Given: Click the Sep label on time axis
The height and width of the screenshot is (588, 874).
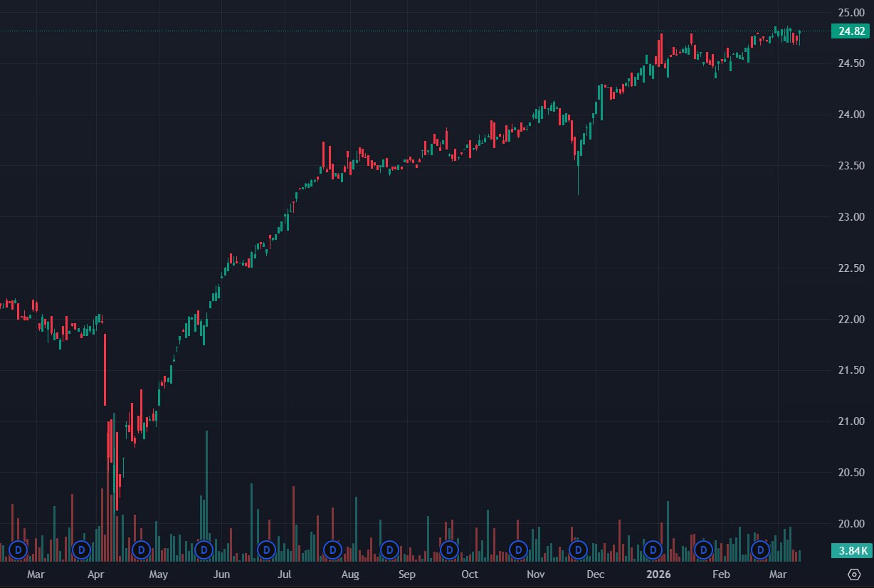Looking at the screenshot, I should tap(406, 574).
